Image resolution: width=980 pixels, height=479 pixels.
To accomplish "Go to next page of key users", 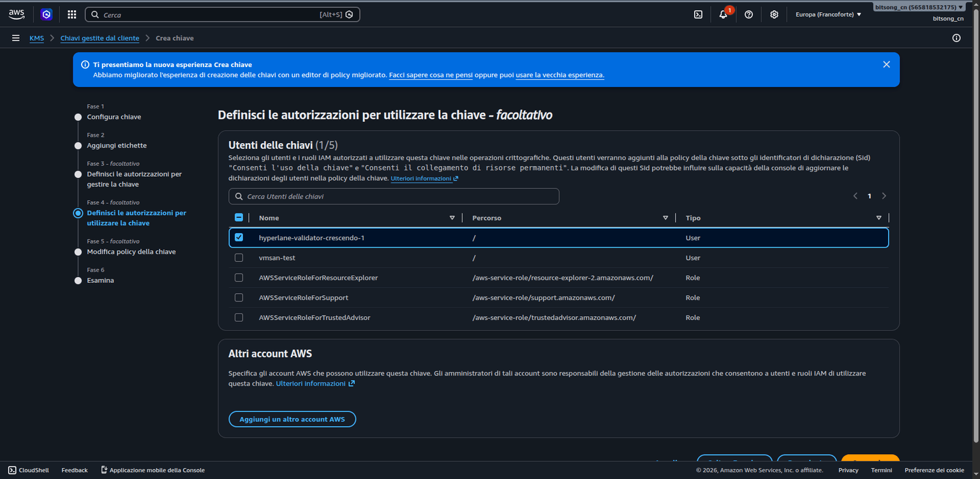I will click(x=884, y=196).
